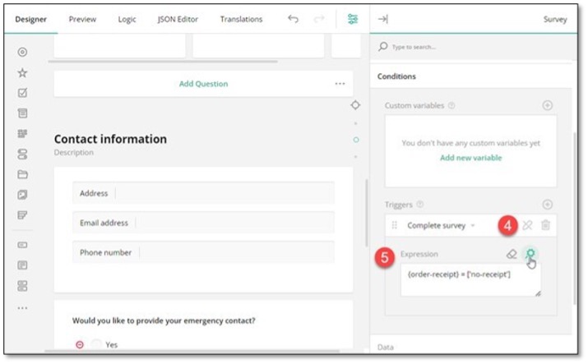Open the three-dot menu beside Add Question

tap(340, 84)
